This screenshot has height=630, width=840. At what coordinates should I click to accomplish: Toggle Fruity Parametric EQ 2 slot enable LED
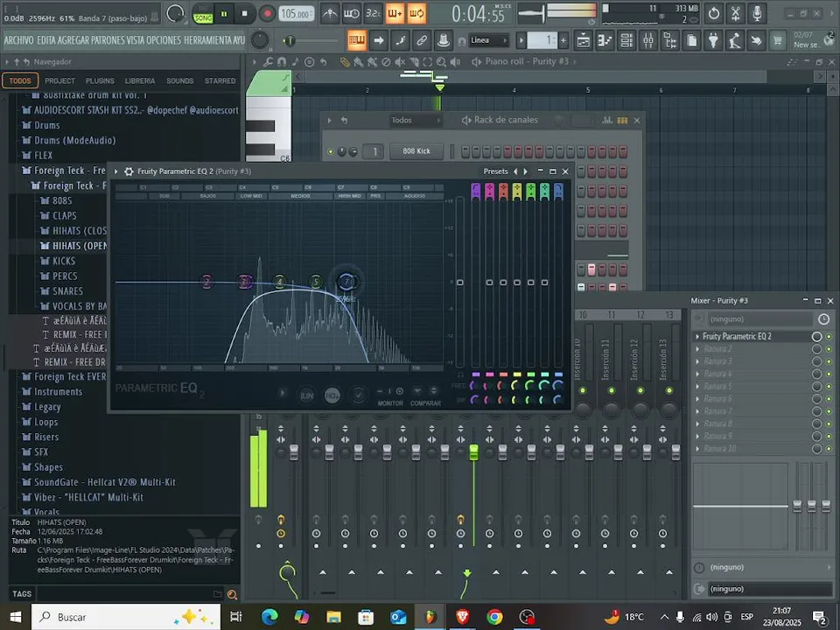click(x=829, y=336)
